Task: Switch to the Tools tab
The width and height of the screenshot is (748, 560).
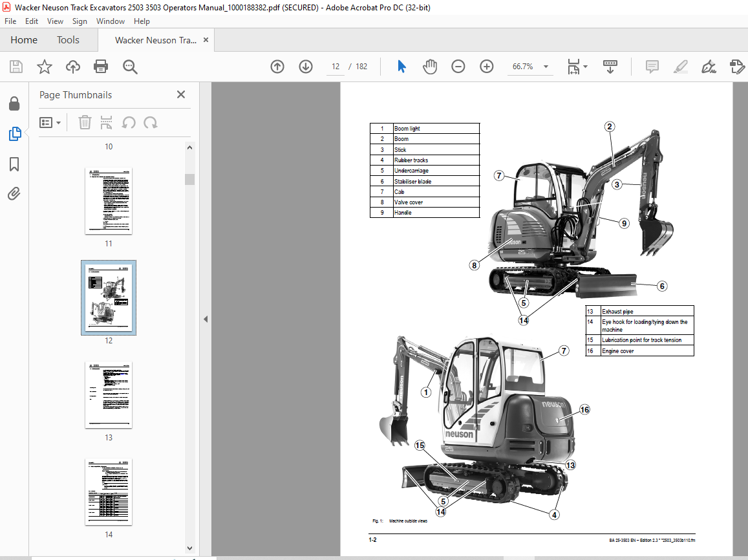Action: 69,40
